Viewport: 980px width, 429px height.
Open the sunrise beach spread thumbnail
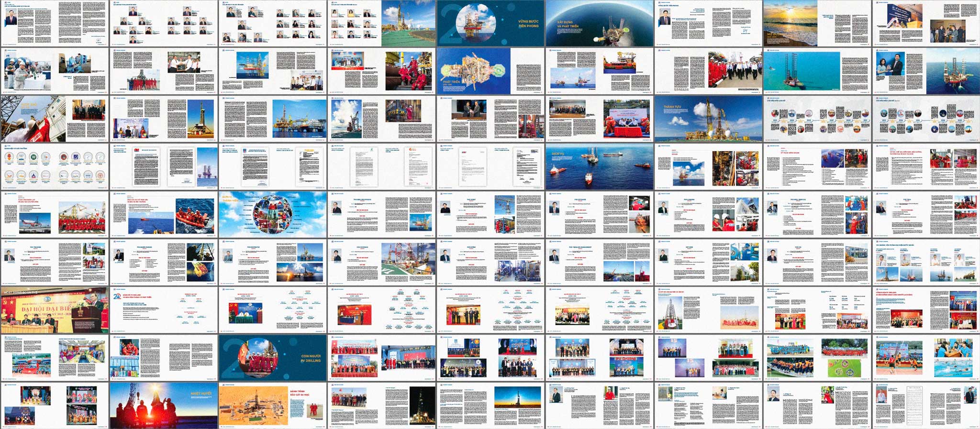click(817, 23)
